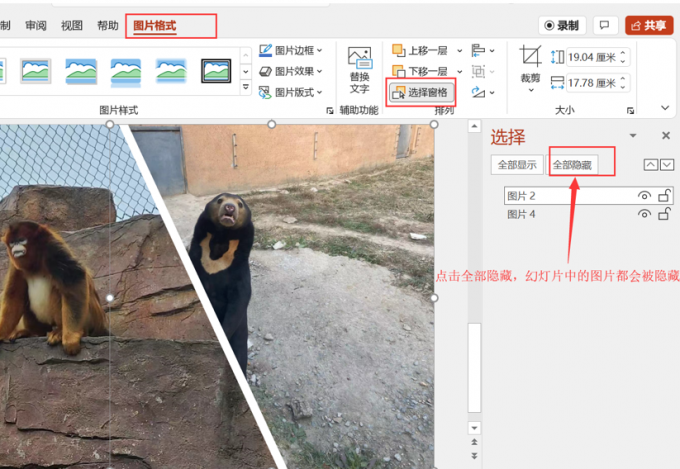Screen dimensions: 680x469
Task: Click the 录制 button
Action: coord(562,26)
